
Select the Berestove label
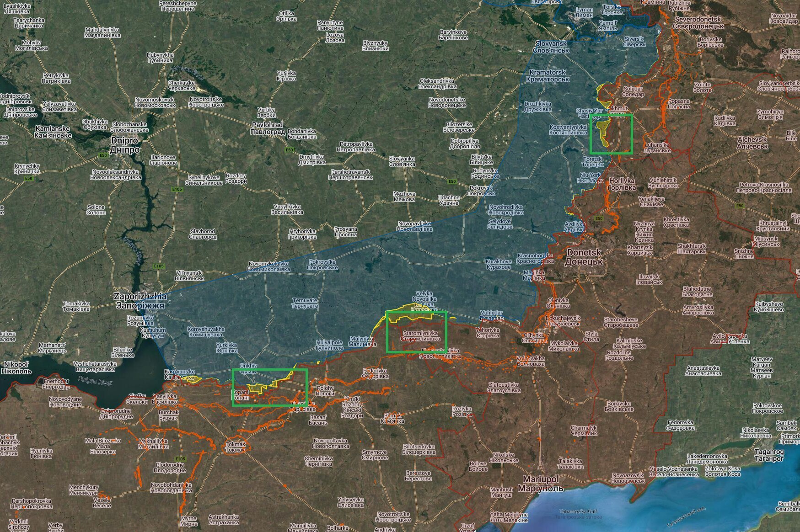[x=418, y=476]
